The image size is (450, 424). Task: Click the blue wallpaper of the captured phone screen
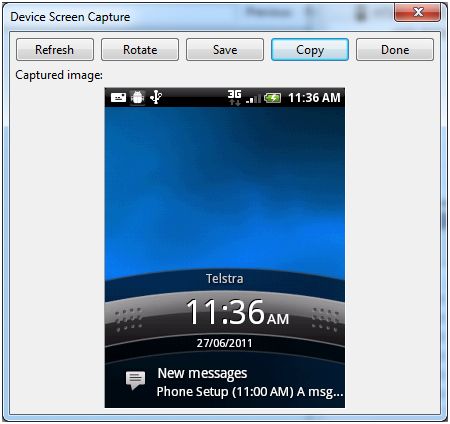pos(225,187)
